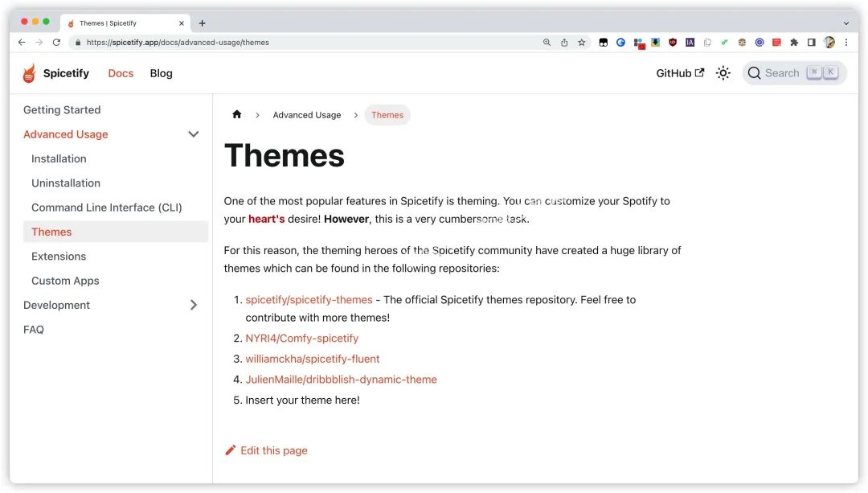Open the tab list dropdown chevron
Screen dimensions: 868x493
(845, 23)
